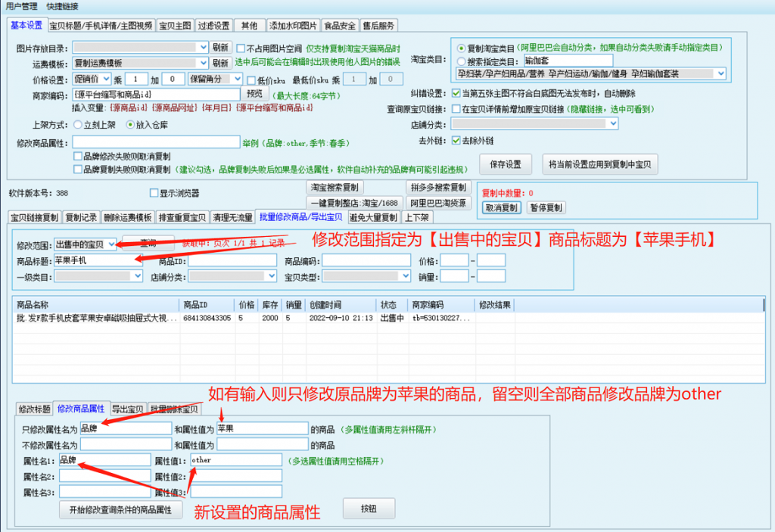This screenshot has width=775, height=532.
Task: Sort by 创建时间 column header
Action: coord(340,305)
